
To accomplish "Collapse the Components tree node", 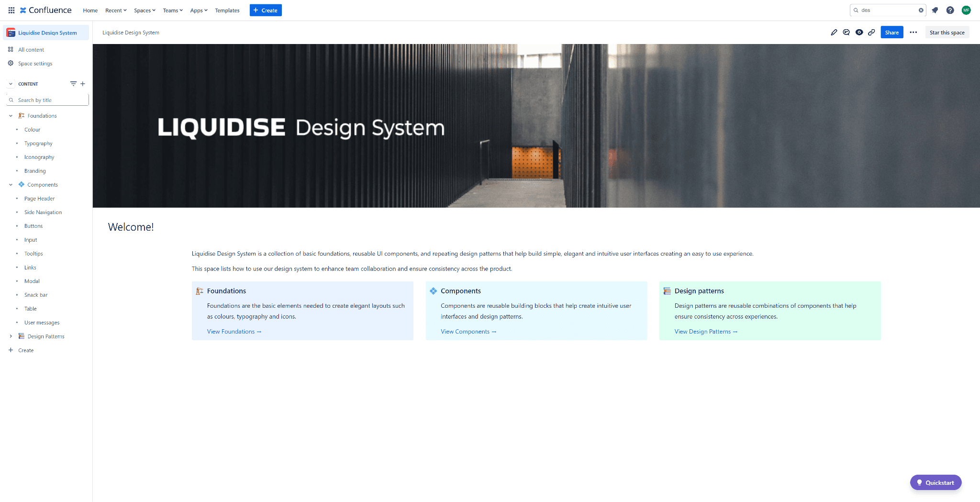I will pyautogui.click(x=11, y=185).
